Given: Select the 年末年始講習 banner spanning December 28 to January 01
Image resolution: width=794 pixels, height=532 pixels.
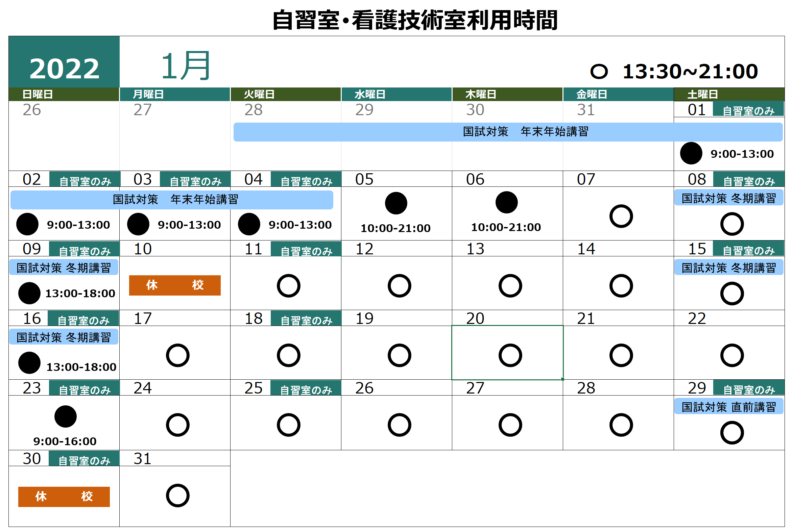Looking at the screenshot, I should pyautogui.click(x=508, y=132).
